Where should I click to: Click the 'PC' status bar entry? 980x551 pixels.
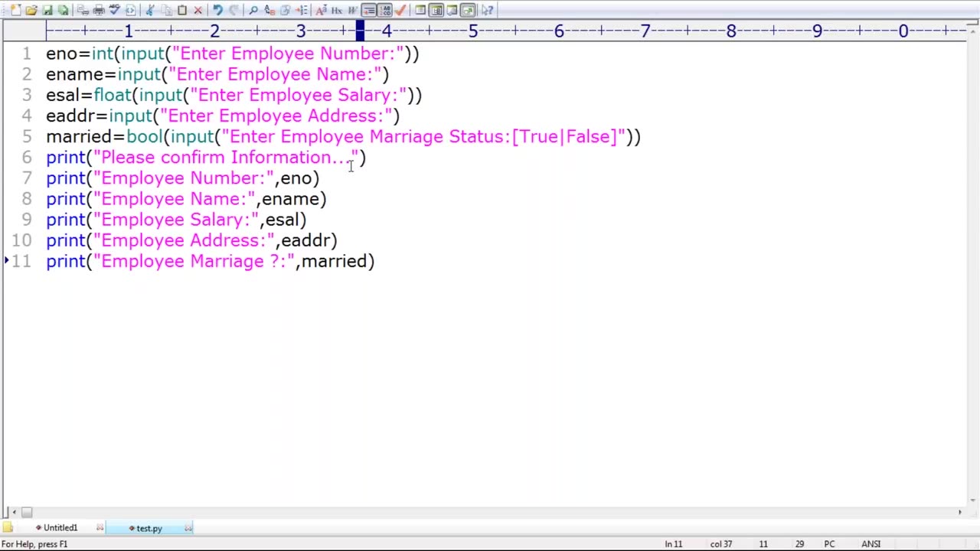coord(829,544)
